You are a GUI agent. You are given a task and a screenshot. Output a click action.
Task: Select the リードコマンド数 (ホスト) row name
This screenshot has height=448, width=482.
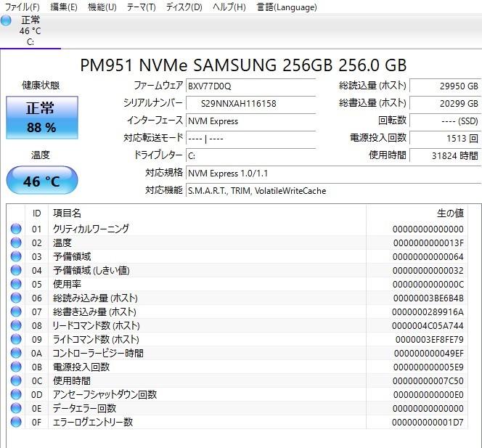click(x=97, y=325)
